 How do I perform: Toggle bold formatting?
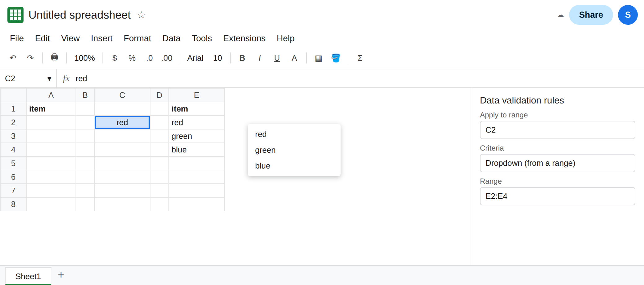(x=242, y=58)
